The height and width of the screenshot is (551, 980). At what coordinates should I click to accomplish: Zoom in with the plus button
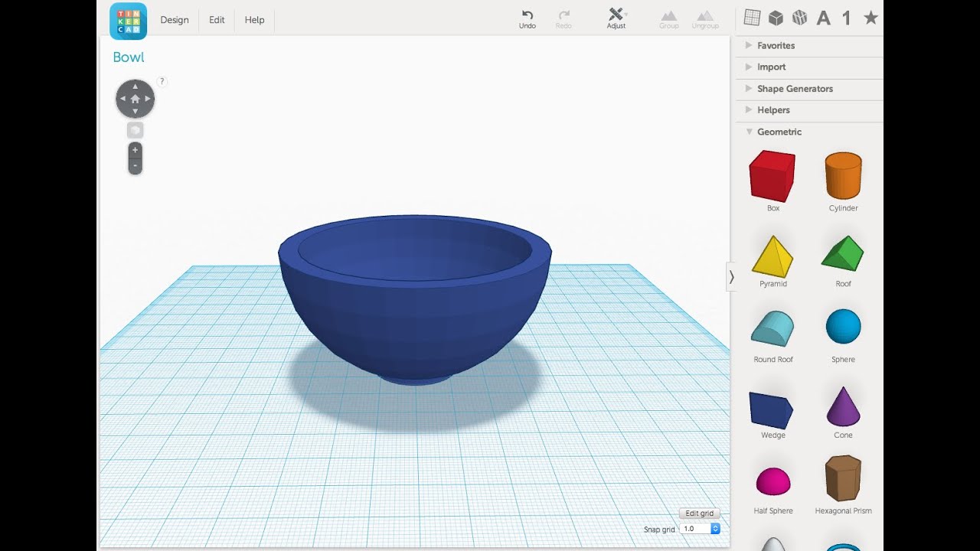(x=135, y=150)
